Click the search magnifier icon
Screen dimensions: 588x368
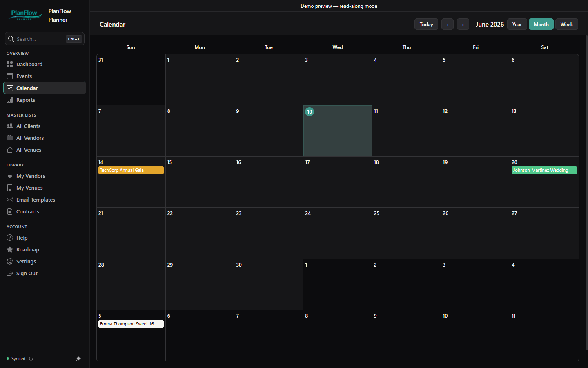coord(11,39)
